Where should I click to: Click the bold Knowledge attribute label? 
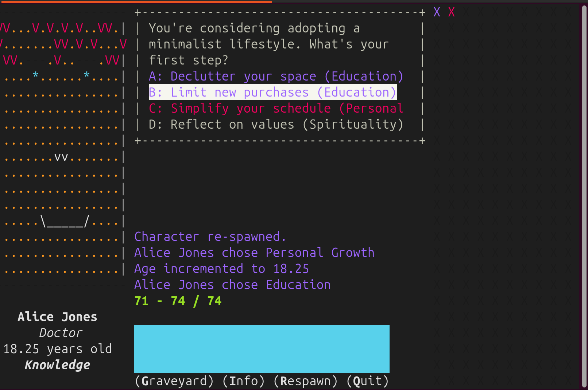(x=57, y=365)
